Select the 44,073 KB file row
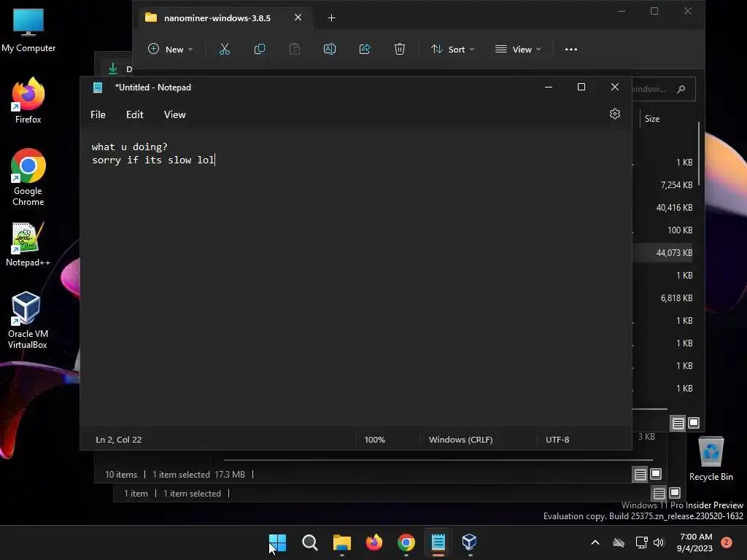 pos(662,252)
